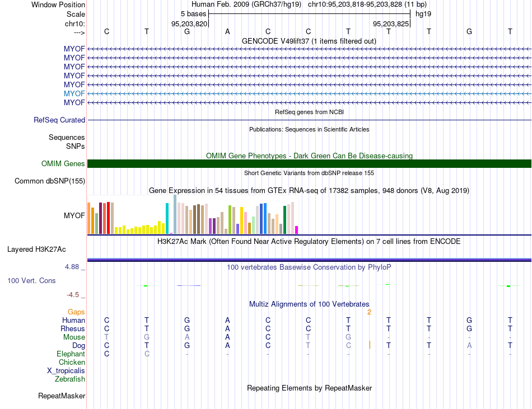Click the topmost MYOF GENCODE transcript label
Screen dimensions: 532x409
coord(74,49)
